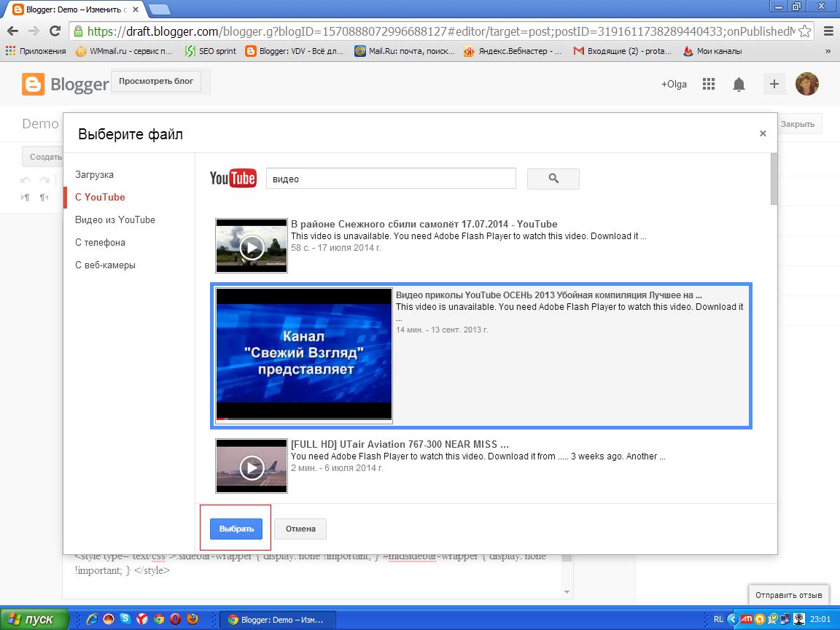Screen dimensions: 840x630
Task: Click Закрыть button behind dialog
Action: tap(797, 124)
